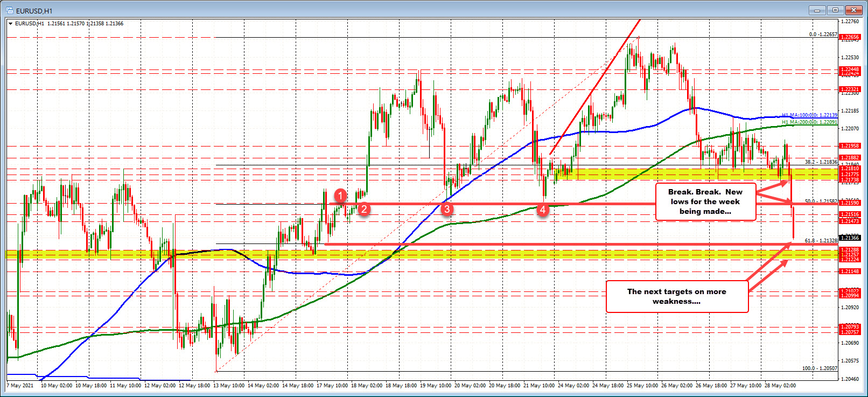Select the red circle marker numbered 1
Screen dimensions: 868x397
(x=340, y=195)
